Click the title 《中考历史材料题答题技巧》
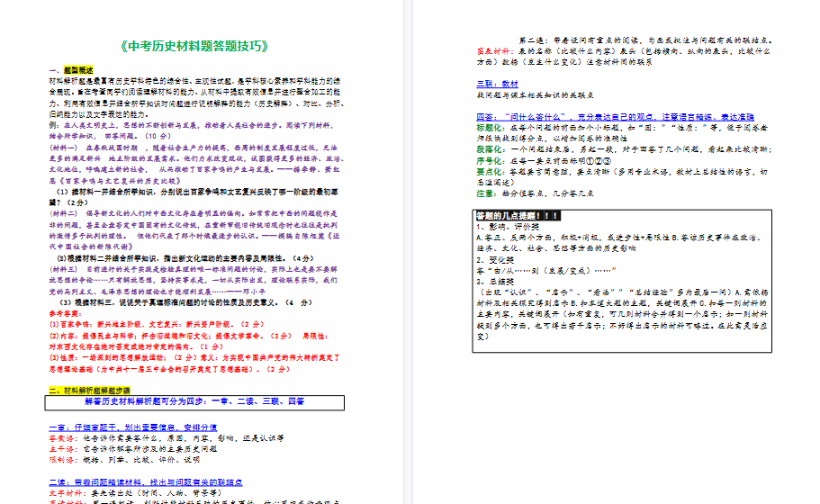This screenshot has width=820, height=504. click(x=194, y=46)
